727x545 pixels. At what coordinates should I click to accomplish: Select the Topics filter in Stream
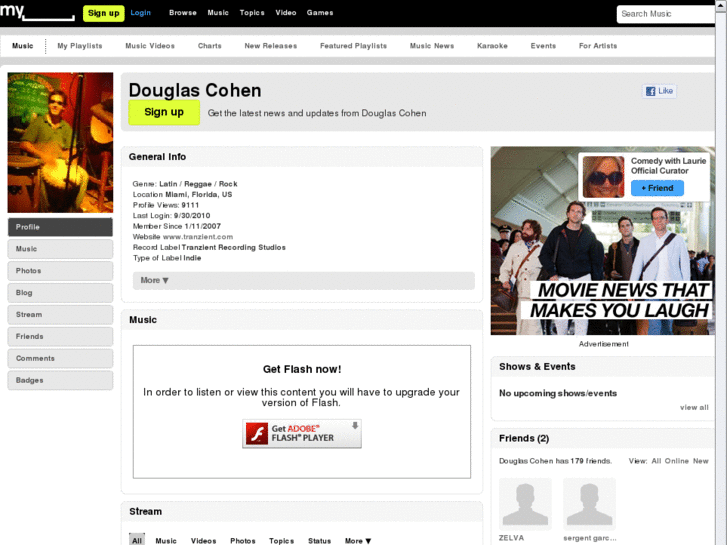[x=281, y=541]
